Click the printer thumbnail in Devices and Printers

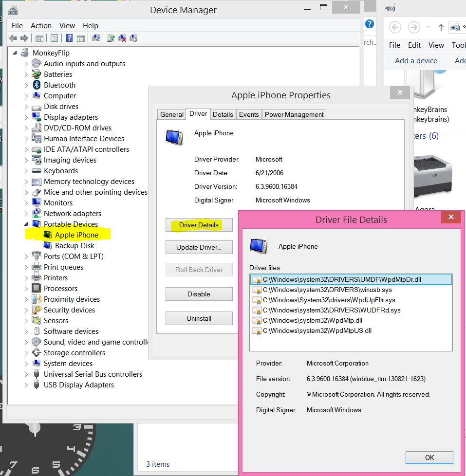pyautogui.click(x=432, y=176)
